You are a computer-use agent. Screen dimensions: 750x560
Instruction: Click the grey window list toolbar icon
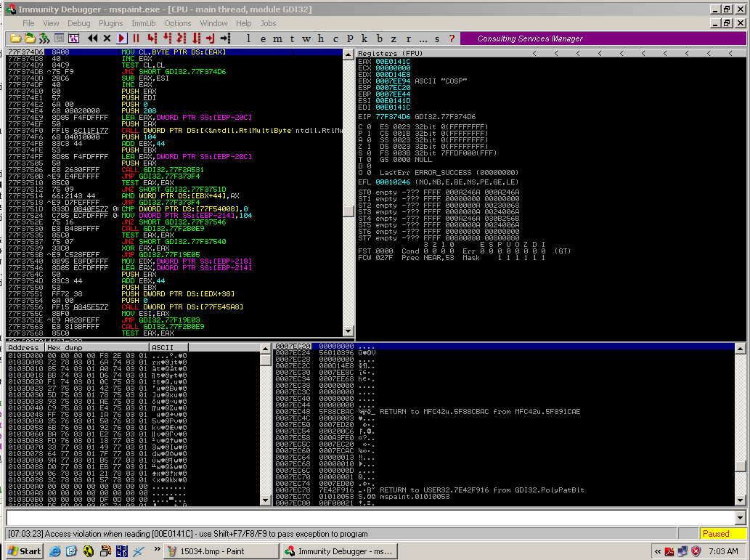(59, 38)
